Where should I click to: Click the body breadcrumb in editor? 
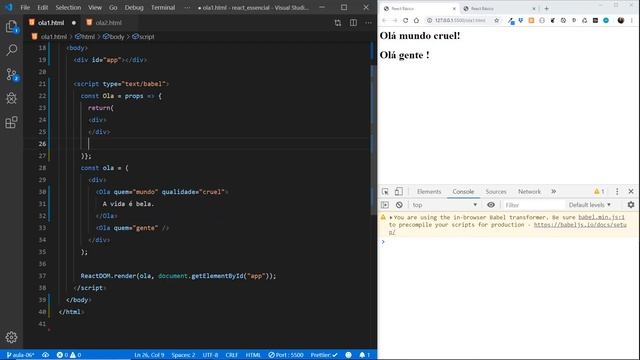(114, 37)
